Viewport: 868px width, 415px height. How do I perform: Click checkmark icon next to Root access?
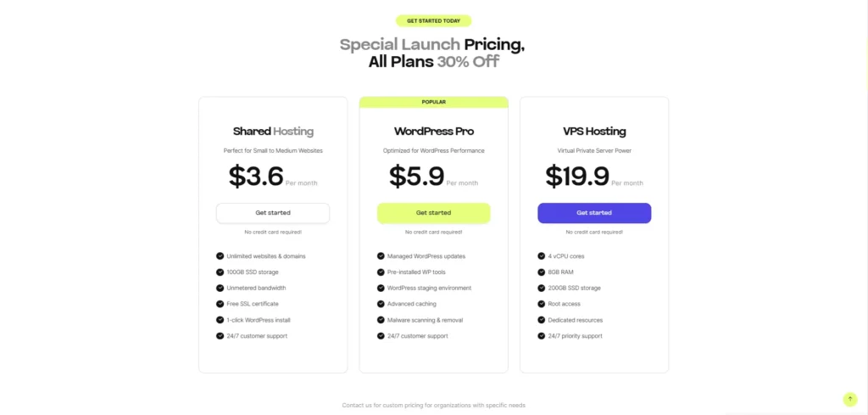[x=541, y=304]
